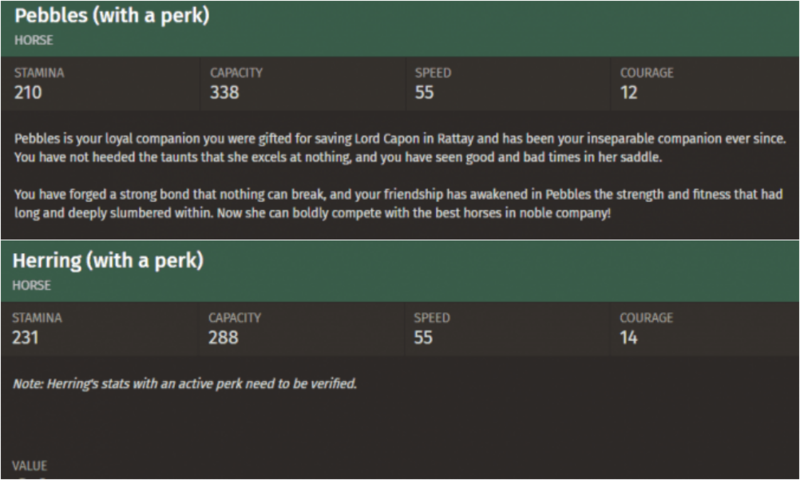
Task: Click the COURAGE label in Pebbles' stats
Action: pyautogui.click(x=646, y=73)
